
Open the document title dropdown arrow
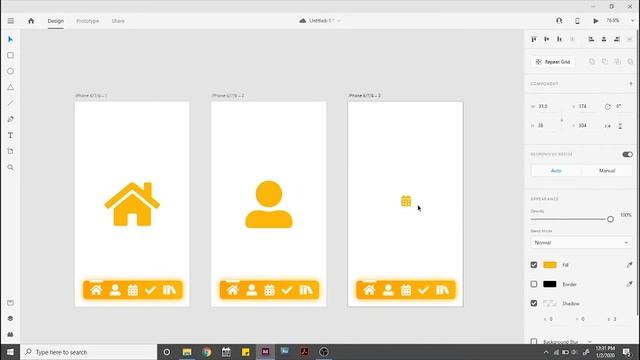(x=339, y=21)
